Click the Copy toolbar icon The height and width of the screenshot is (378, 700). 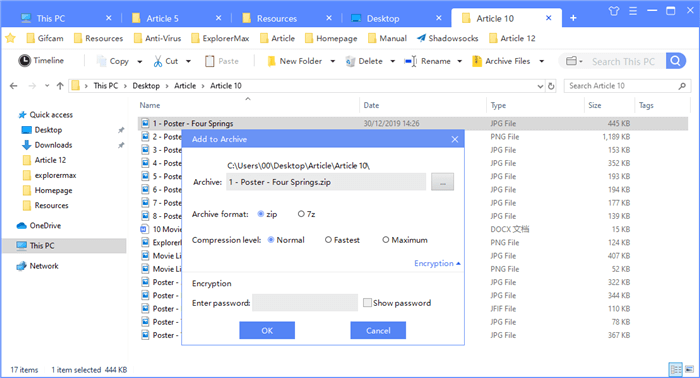pyautogui.click(x=101, y=61)
